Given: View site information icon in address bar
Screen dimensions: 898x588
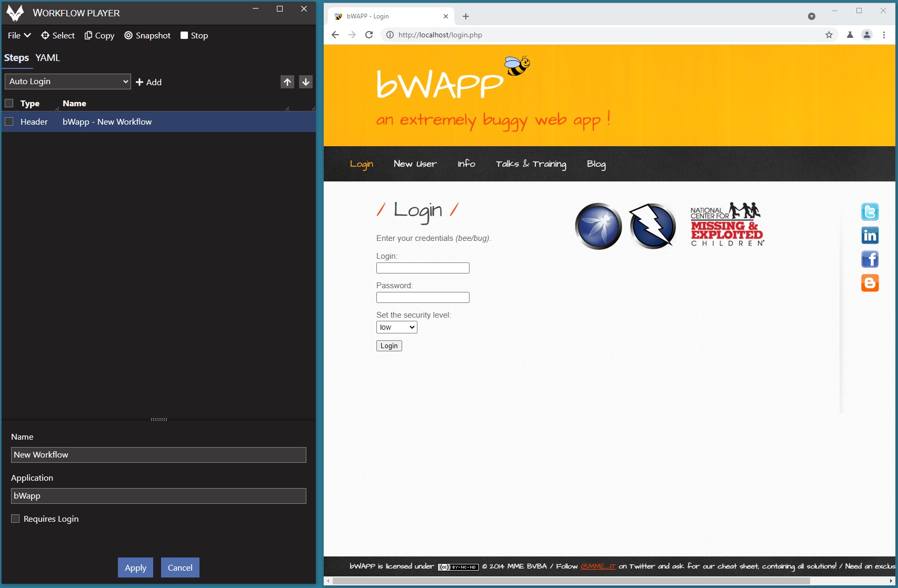Looking at the screenshot, I should (390, 35).
